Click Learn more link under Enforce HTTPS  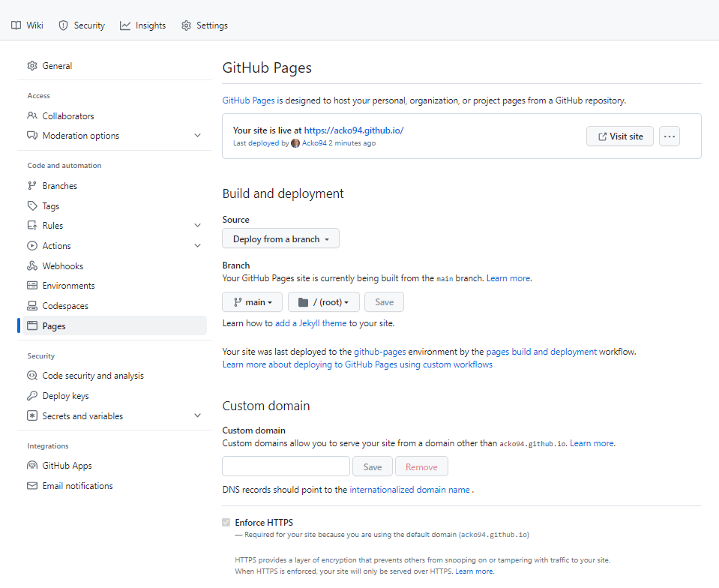point(475,571)
